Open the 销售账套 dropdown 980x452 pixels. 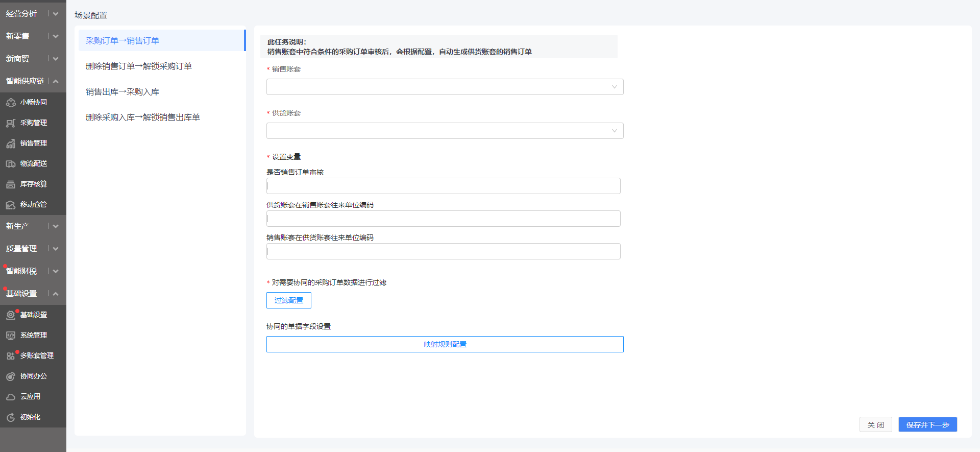445,87
